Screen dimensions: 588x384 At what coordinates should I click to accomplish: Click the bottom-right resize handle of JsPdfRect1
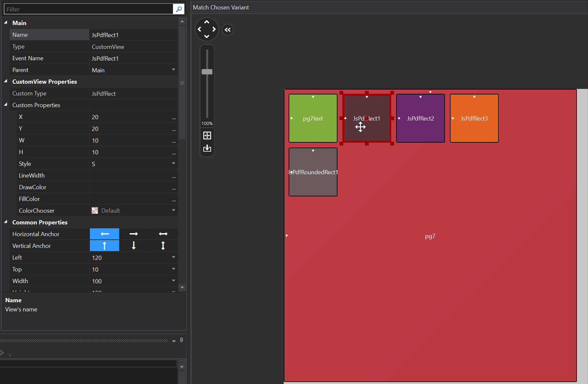click(392, 144)
